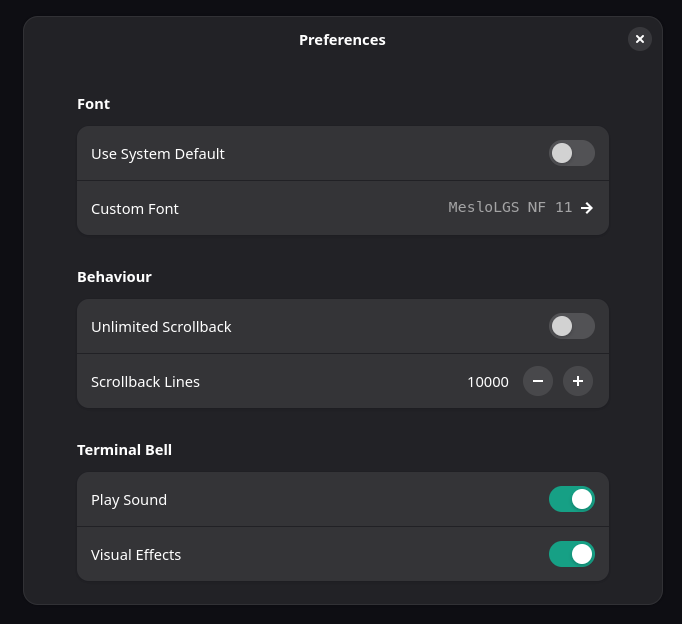
Task: Click the Preferences title text
Action: click(342, 40)
